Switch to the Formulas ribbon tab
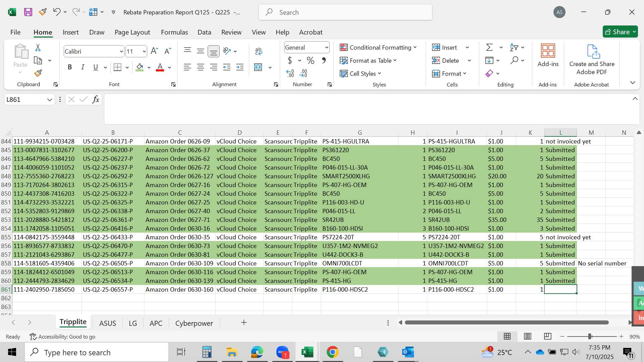 click(x=174, y=32)
